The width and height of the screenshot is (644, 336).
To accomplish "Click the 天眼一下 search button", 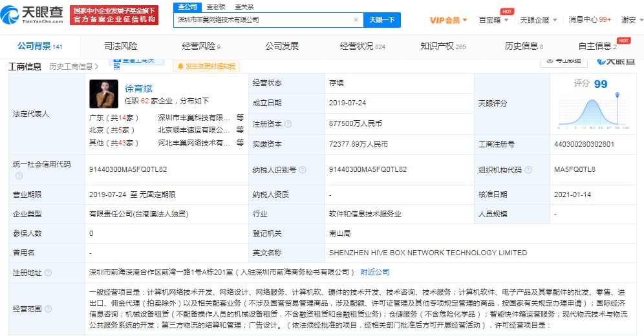I will pos(382,19).
